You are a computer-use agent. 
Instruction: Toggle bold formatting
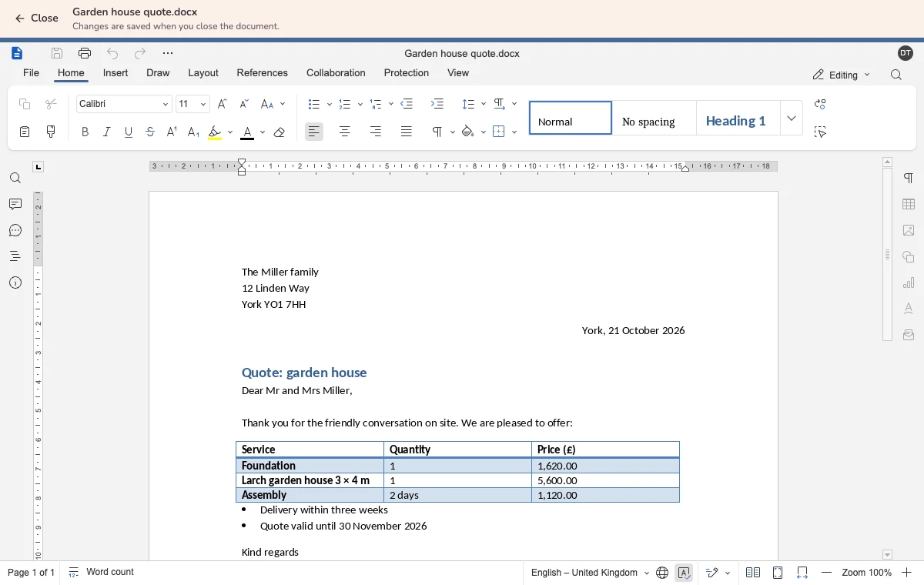(x=85, y=132)
